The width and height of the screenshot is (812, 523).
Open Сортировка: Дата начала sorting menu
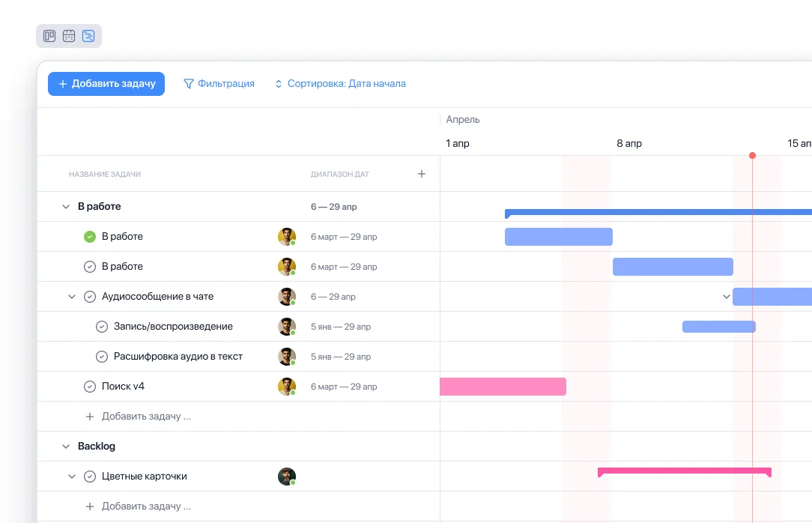(340, 84)
